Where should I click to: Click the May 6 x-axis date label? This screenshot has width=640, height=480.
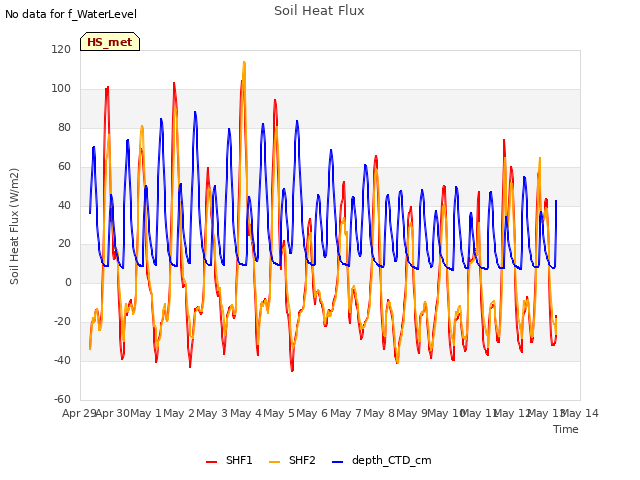point(312,413)
